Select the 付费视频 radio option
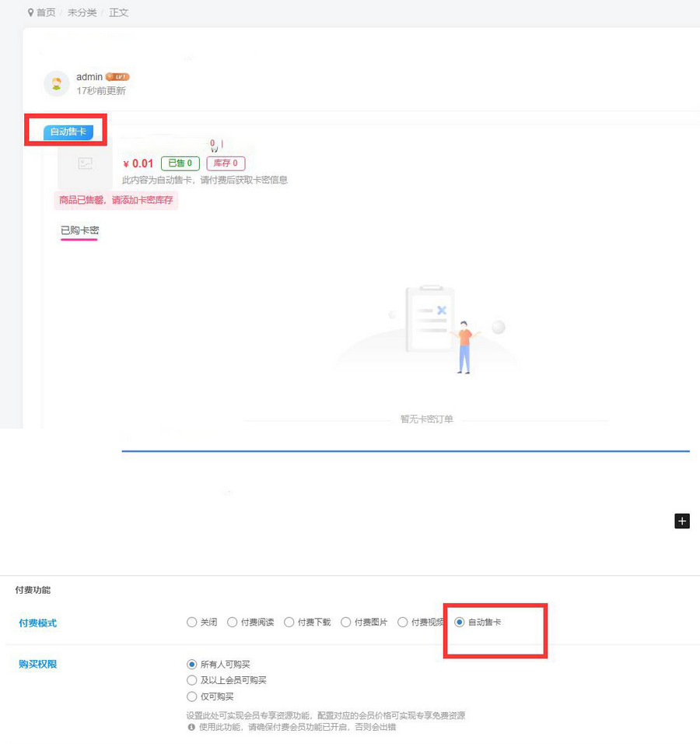700x744 pixels. pos(403,623)
